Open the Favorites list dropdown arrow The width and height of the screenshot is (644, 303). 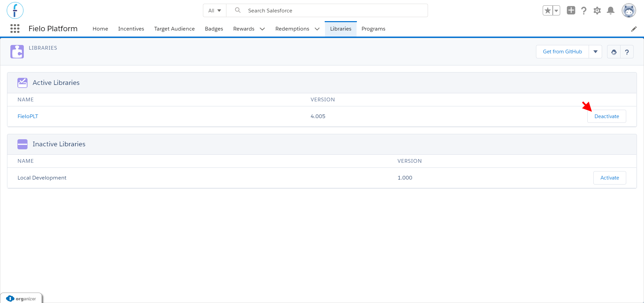(556, 10)
